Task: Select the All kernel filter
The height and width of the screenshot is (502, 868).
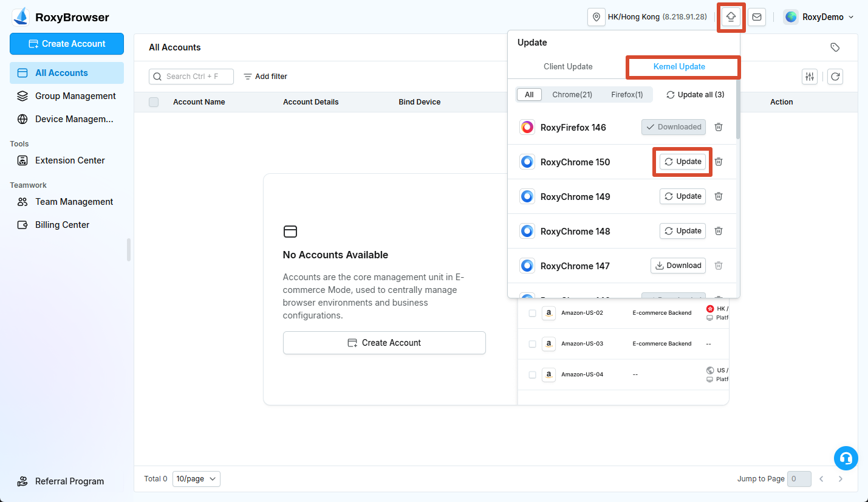Action: coord(529,95)
